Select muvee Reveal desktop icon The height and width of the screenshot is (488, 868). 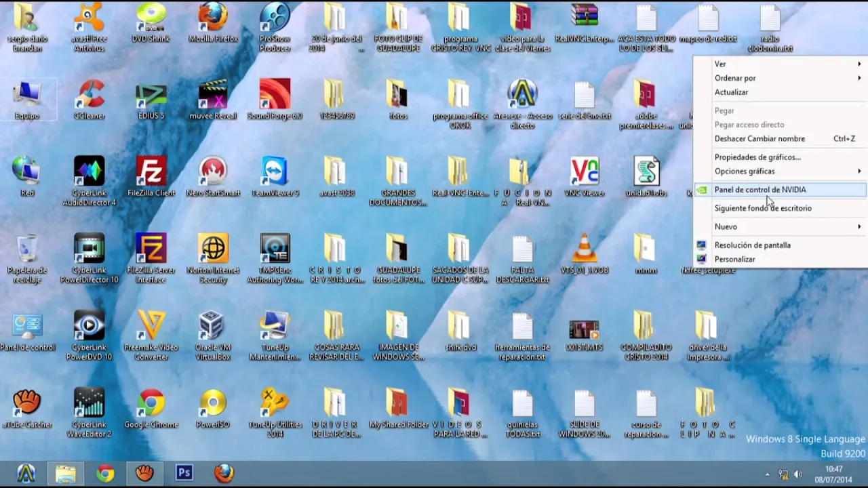(213, 100)
